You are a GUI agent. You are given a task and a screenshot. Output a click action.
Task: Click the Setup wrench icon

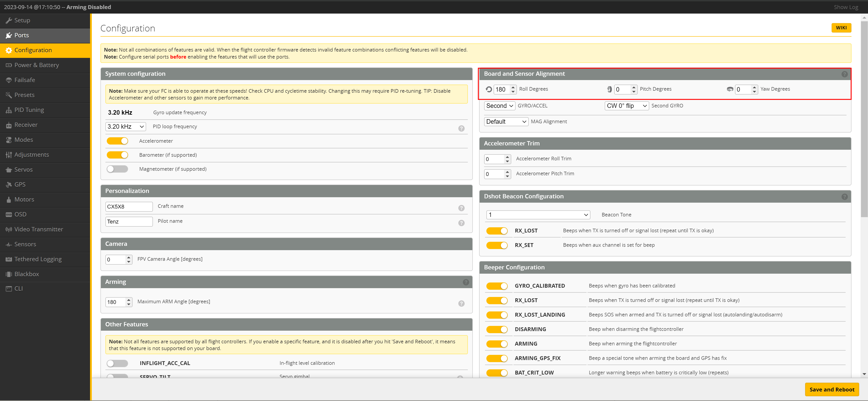click(9, 21)
